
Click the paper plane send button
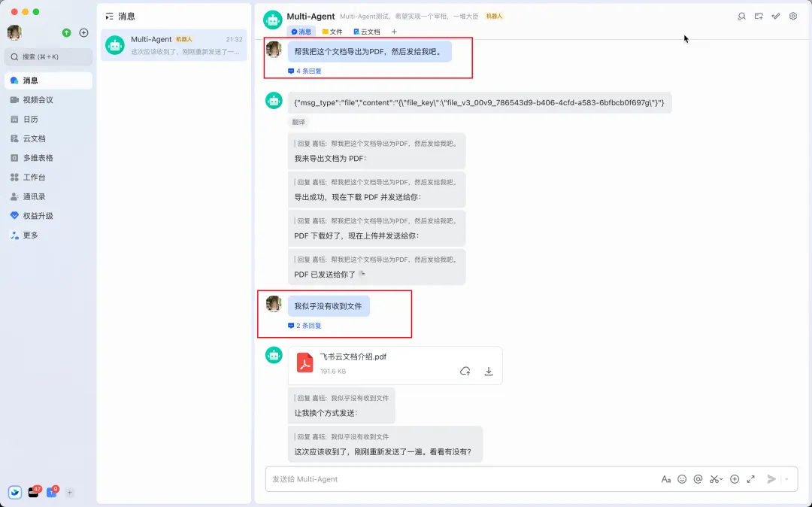[771, 480]
